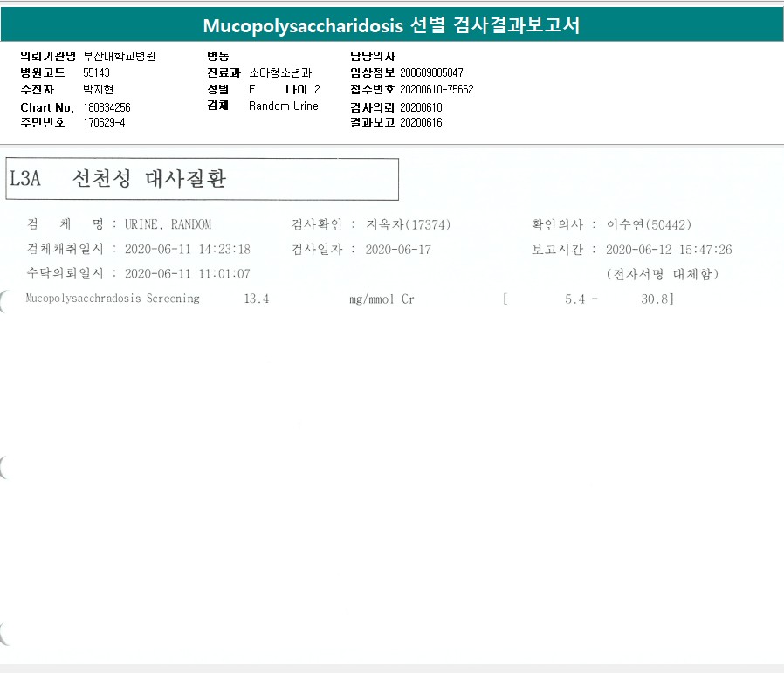The image size is (784, 673).
Task: Click the 'L3A 선천성 대사질환' section box
Action: [x=202, y=179]
